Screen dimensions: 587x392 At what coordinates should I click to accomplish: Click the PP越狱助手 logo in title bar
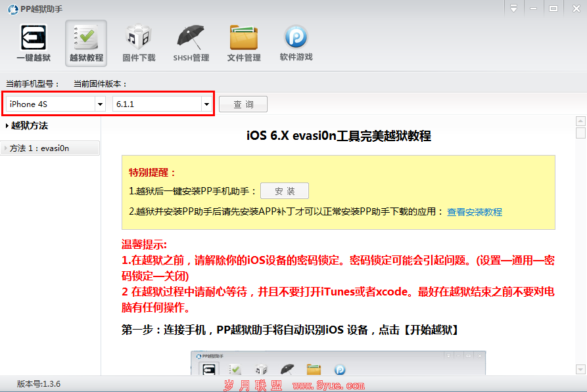pos(12,9)
